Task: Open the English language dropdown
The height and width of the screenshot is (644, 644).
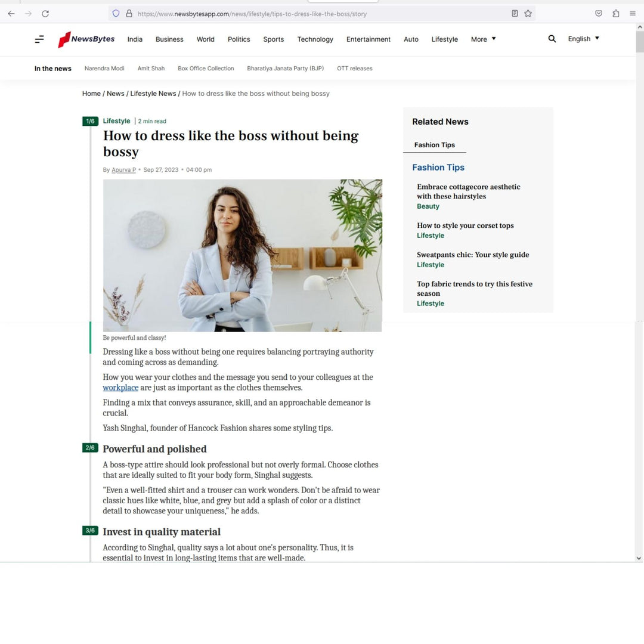Action: point(583,39)
